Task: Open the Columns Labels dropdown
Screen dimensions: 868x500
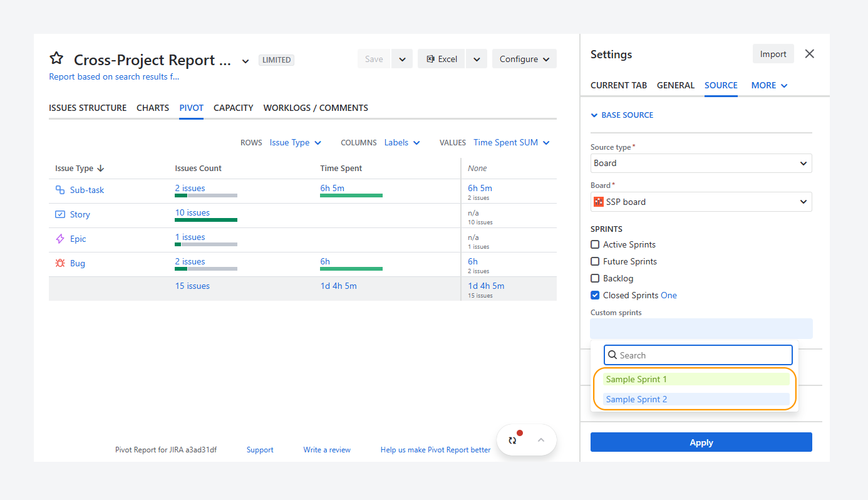Action: [402, 142]
